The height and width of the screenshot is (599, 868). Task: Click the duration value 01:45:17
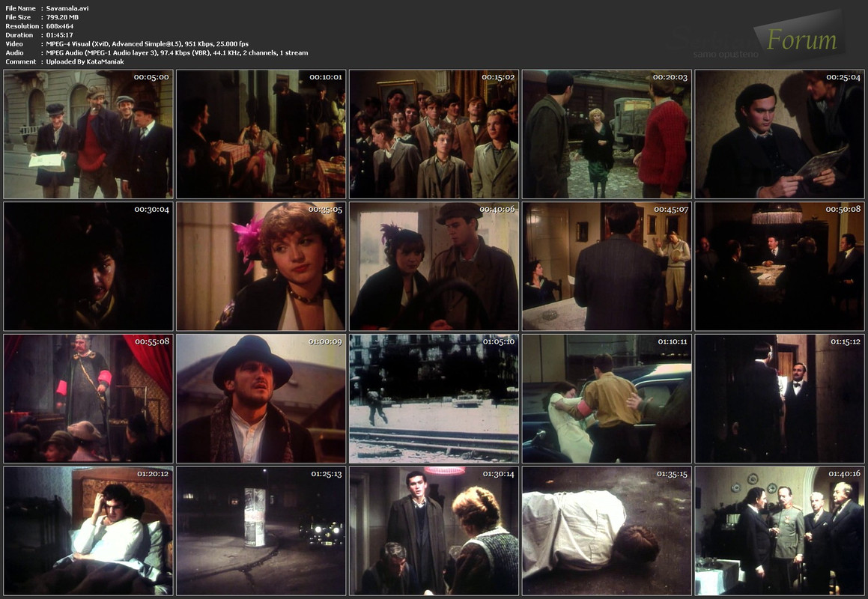59,35
